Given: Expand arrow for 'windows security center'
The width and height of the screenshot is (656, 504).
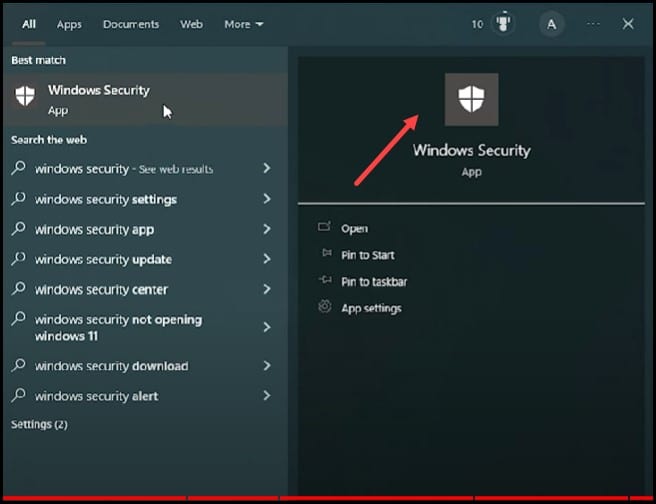Looking at the screenshot, I should tap(266, 289).
